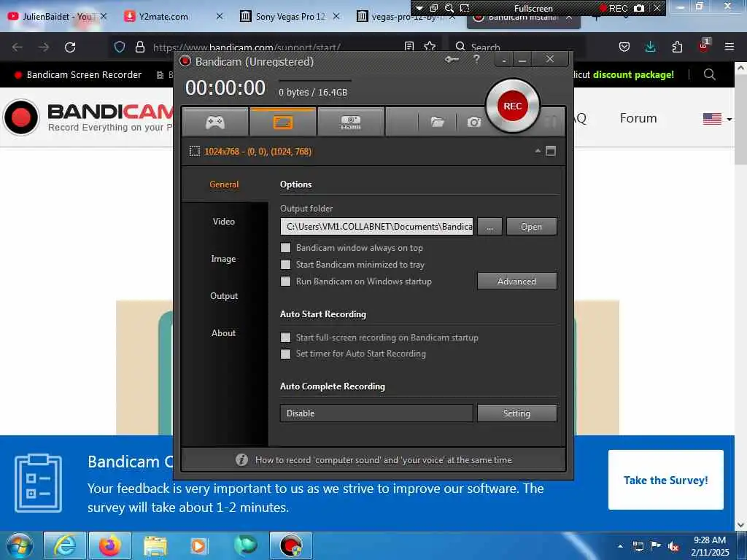
Task: Open the About tab
Action: [224, 332]
